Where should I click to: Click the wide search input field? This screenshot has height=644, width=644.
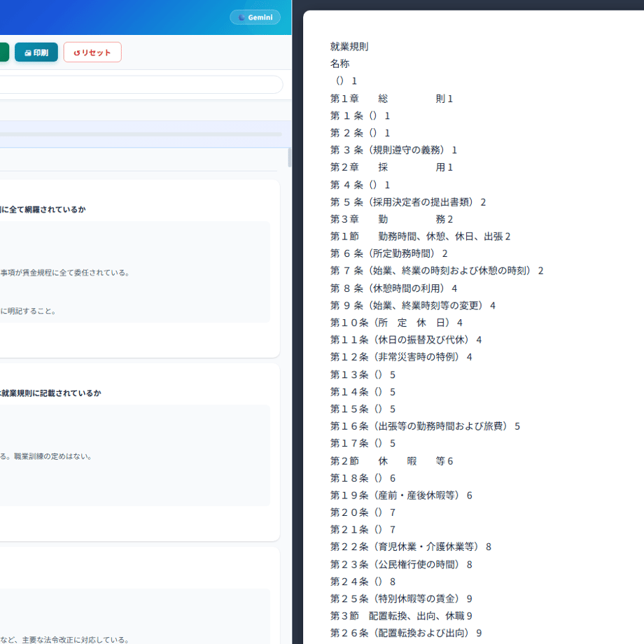[x=141, y=85]
